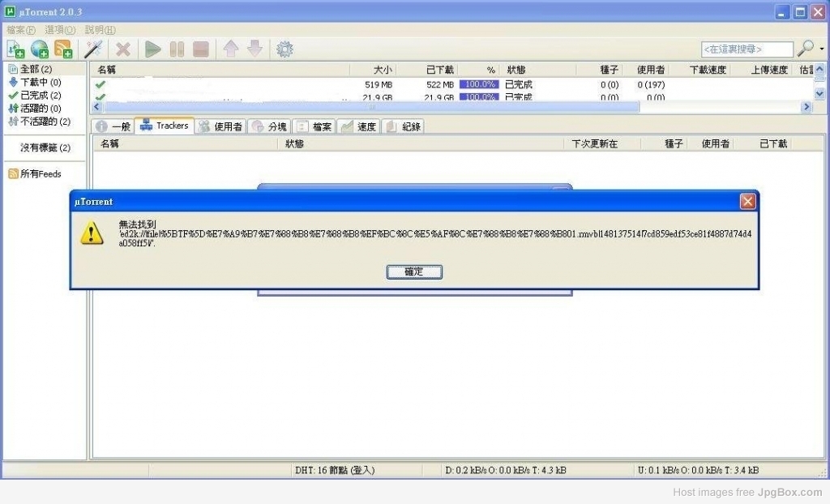Open the 選項 options menu
Image resolution: width=830 pixels, height=504 pixels.
(60, 30)
